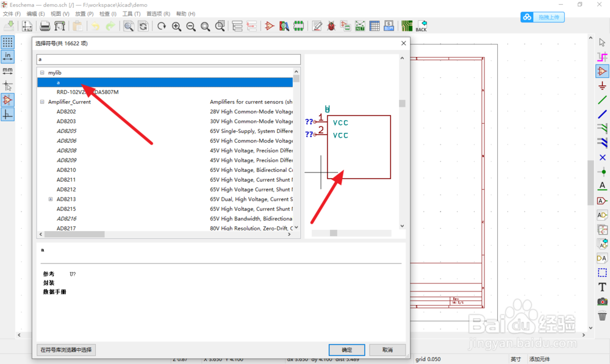The width and height of the screenshot is (610, 364).
Task: Click the save schematic icon in toolbar
Action: click(9, 26)
